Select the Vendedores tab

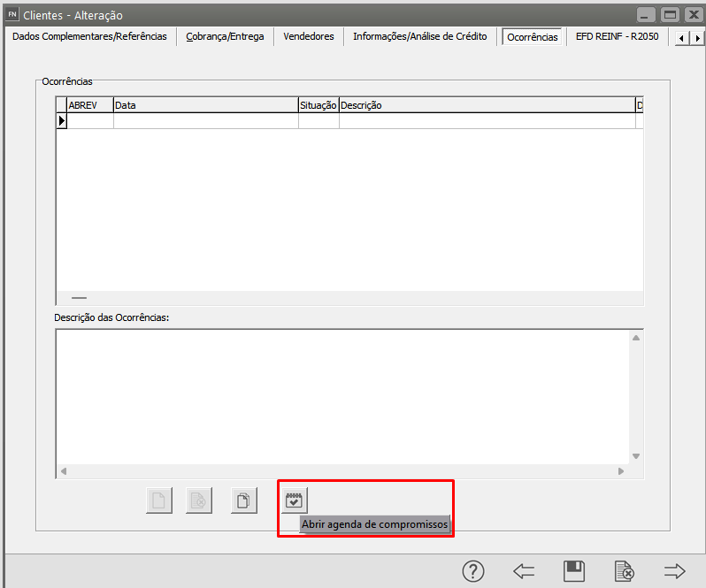[x=309, y=37]
